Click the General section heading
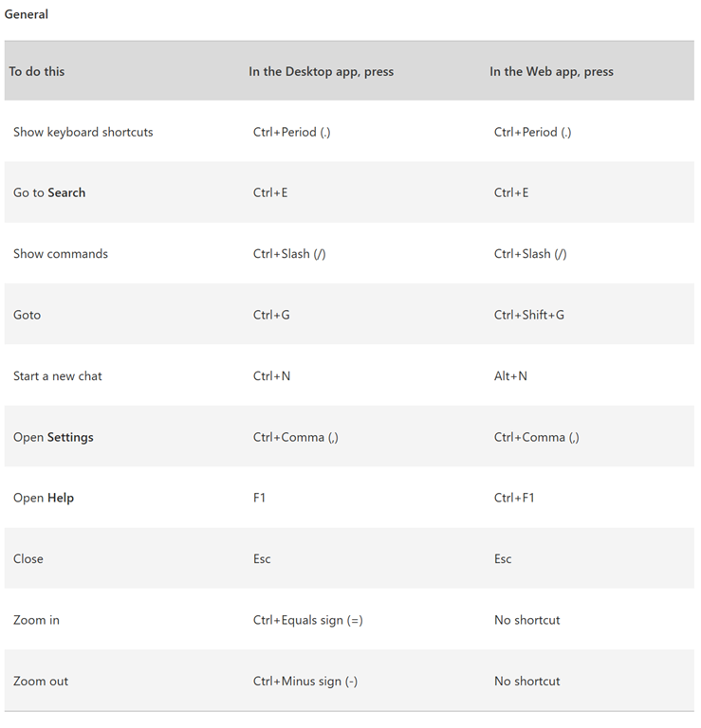This screenshot has width=701, height=728. pos(27,14)
